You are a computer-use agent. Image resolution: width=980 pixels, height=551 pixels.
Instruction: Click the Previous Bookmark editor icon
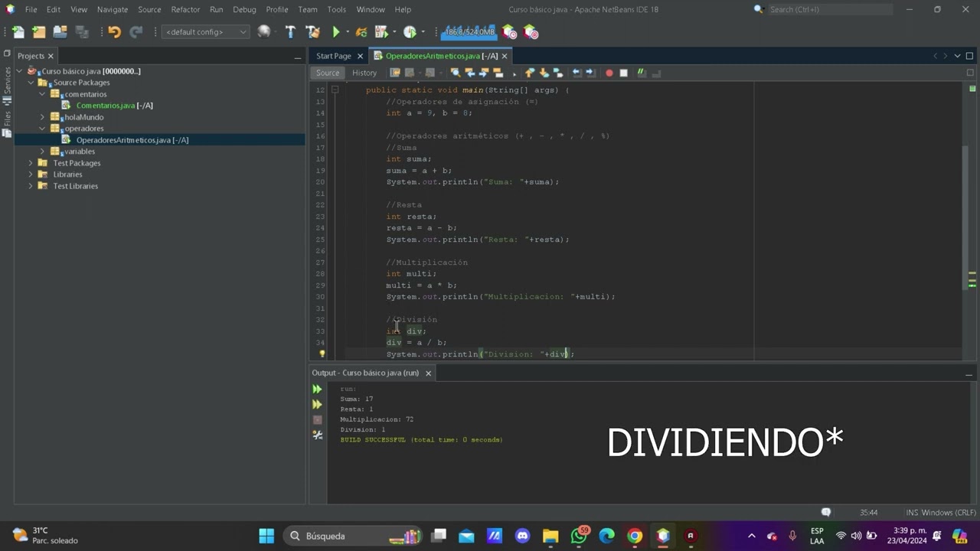coord(529,73)
